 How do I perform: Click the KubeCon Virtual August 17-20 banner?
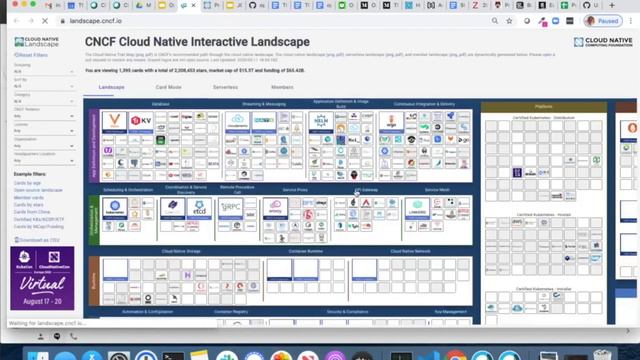point(42,278)
